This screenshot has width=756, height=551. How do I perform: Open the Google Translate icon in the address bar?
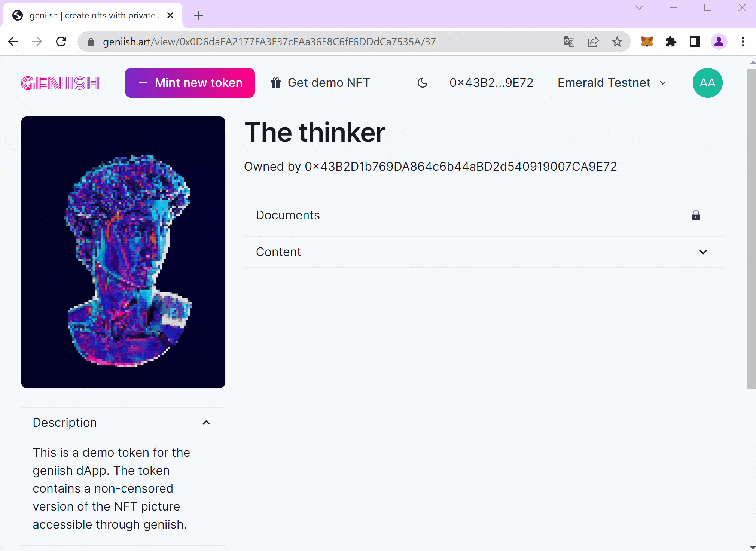pyautogui.click(x=569, y=42)
